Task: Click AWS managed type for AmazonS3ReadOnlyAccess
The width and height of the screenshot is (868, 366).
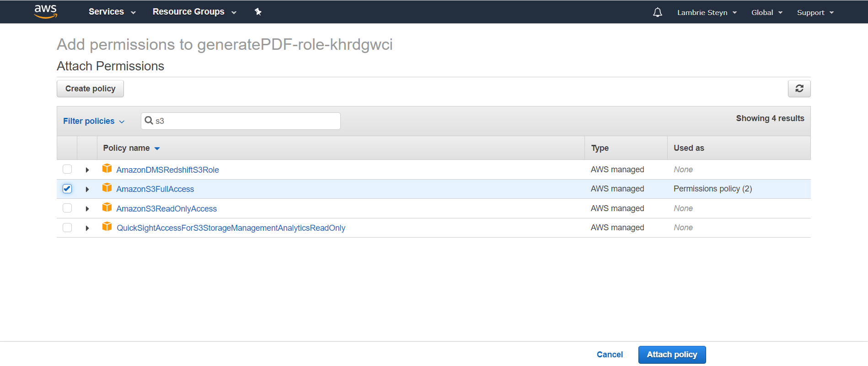Action: [617, 208]
